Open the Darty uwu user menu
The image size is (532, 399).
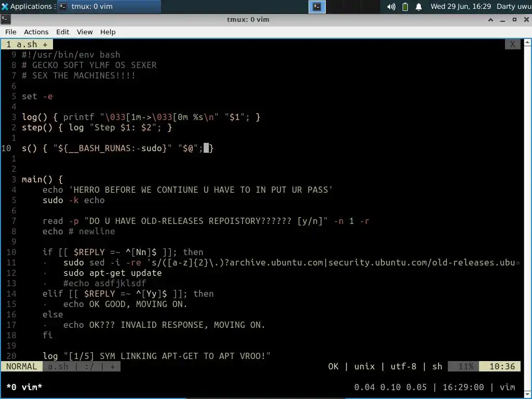(x=514, y=6)
